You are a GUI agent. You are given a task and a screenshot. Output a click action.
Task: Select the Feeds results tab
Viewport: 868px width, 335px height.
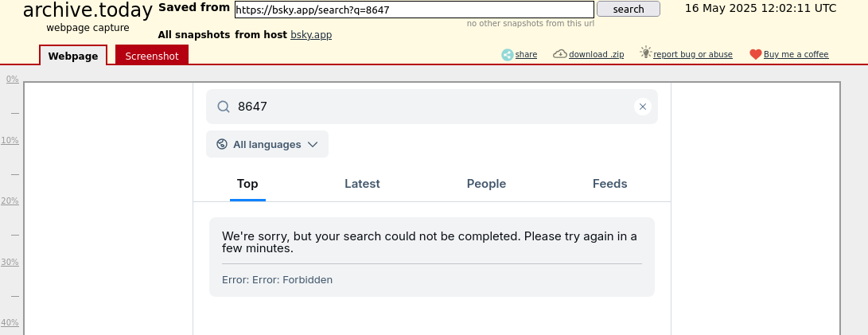[609, 184]
